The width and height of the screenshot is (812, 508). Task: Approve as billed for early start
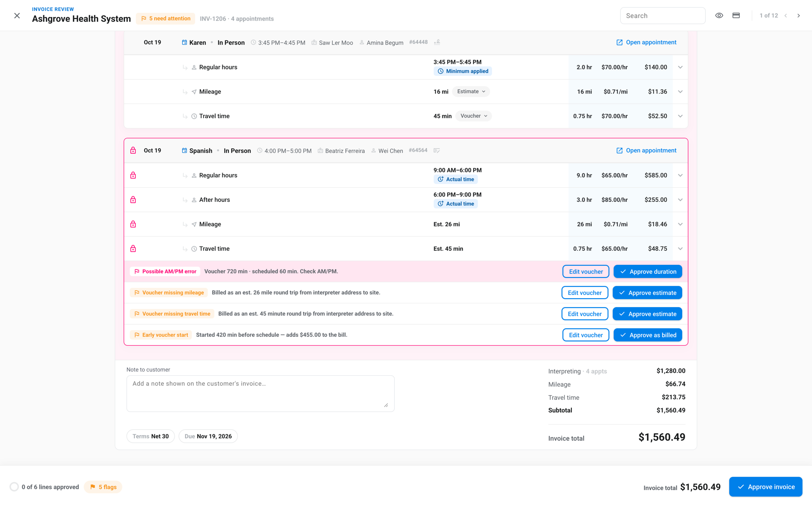pyautogui.click(x=648, y=335)
